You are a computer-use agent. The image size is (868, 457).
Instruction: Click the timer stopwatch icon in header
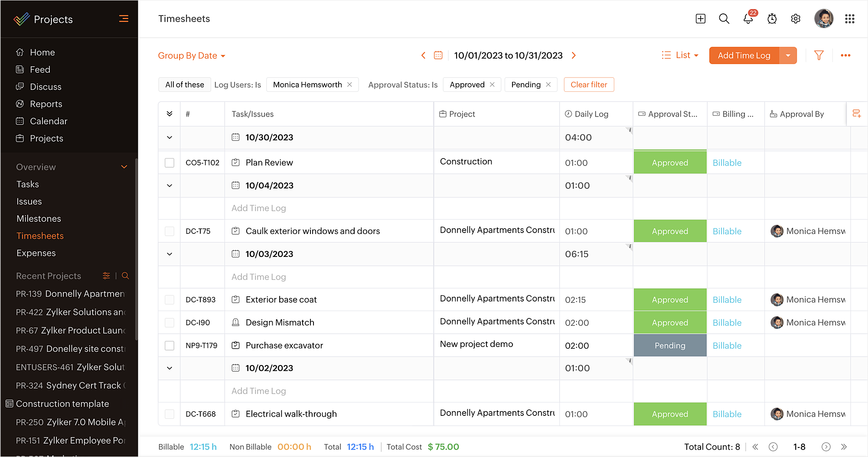[x=772, y=19]
